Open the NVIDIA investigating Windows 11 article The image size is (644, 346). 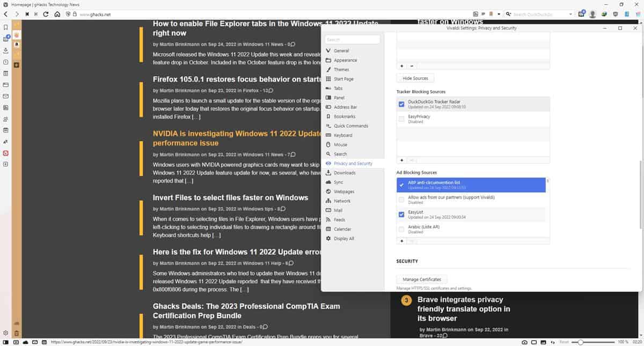(237, 138)
